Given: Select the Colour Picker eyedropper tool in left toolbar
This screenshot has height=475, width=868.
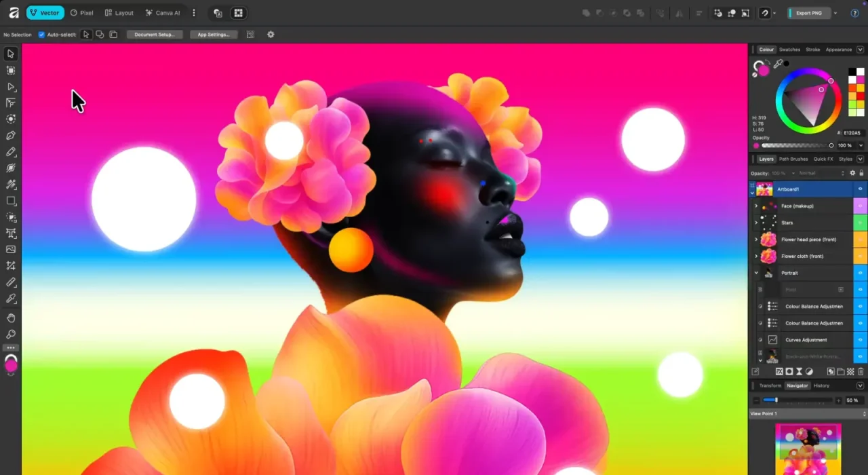Looking at the screenshot, I should coord(11,299).
